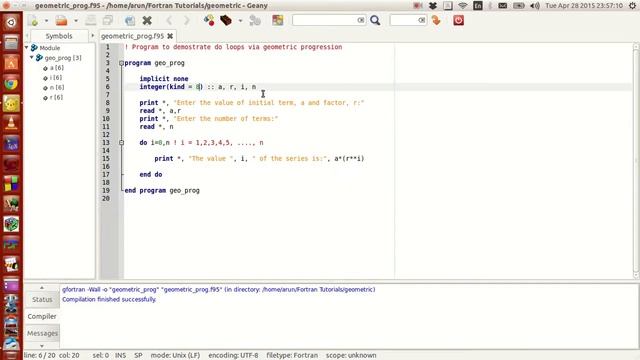Toggle the fold marker at line 13
Image resolution: width=640 pixels, height=360 pixels.
click(121, 142)
